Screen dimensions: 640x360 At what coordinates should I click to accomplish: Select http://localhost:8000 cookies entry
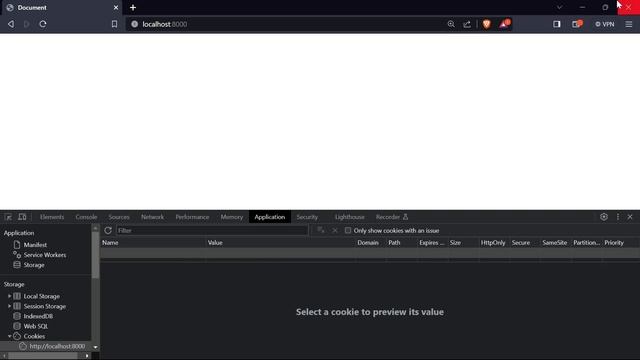tap(57, 346)
